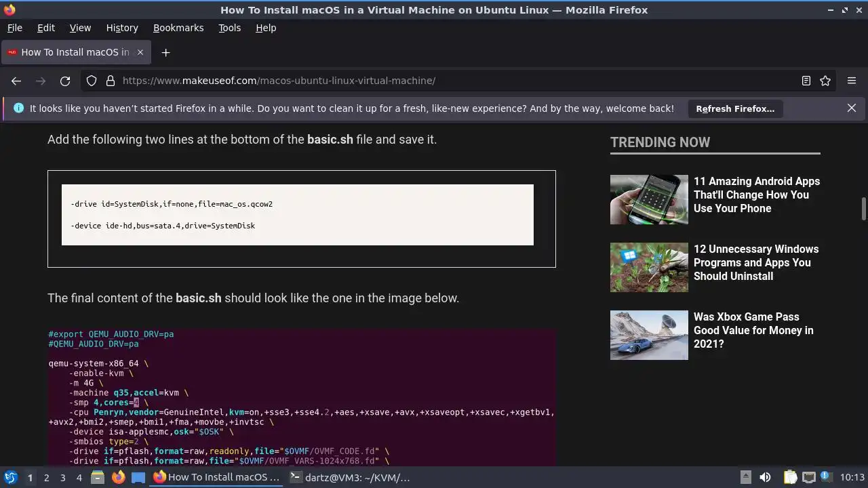
Task: Open the tracking protection shield icon
Action: pos(92,81)
